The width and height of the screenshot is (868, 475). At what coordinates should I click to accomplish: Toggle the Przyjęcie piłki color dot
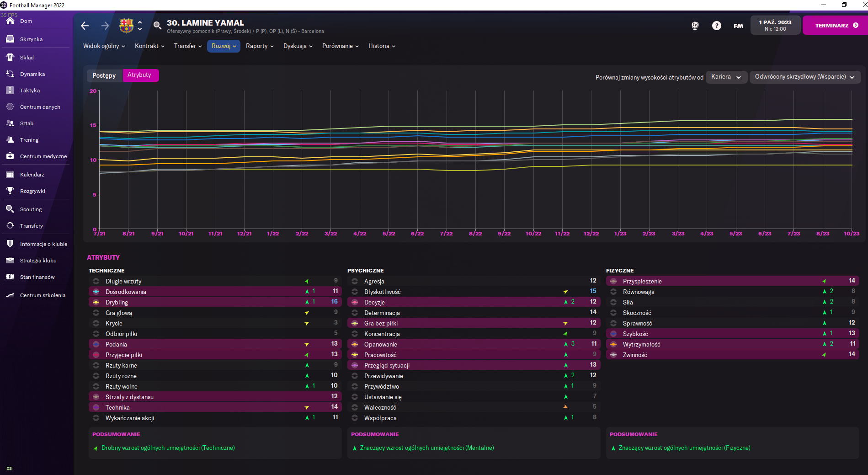point(96,355)
